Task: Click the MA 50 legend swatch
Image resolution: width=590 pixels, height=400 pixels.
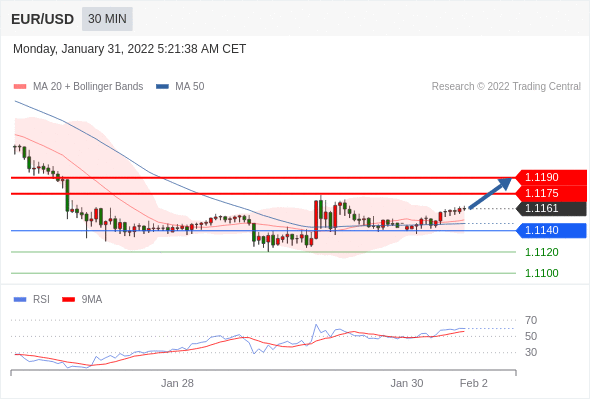Action: tap(162, 87)
